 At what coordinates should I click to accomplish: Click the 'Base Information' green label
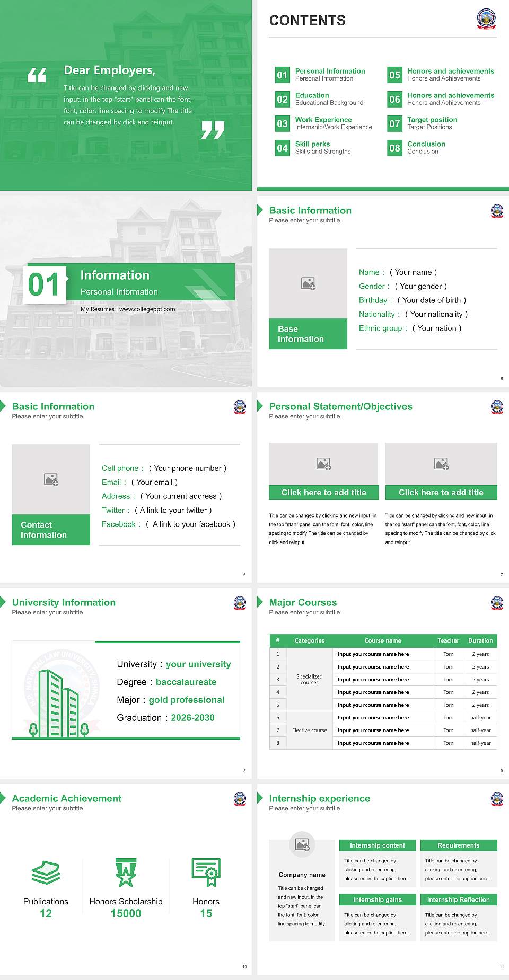308,334
